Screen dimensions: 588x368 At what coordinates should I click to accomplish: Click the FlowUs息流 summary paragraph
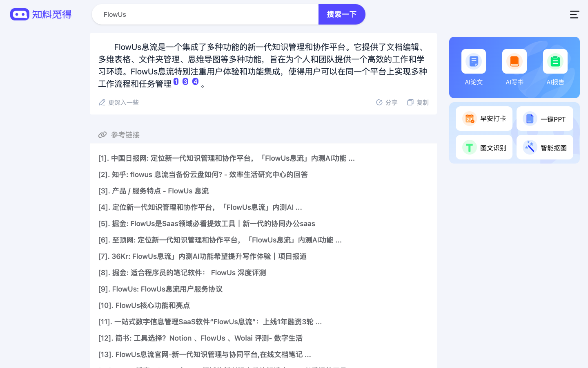click(x=263, y=65)
